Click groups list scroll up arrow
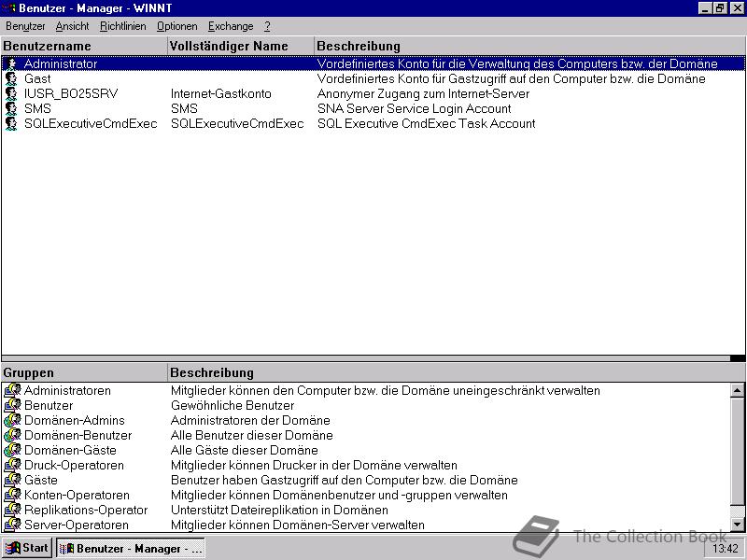This screenshot has height=560, width=747. pyautogui.click(x=737, y=390)
